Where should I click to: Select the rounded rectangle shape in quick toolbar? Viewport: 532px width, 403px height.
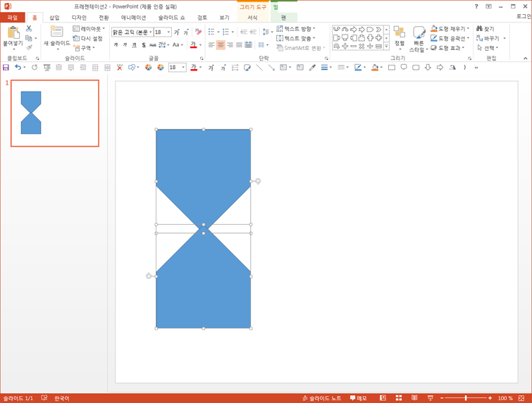click(x=416, y=68)
